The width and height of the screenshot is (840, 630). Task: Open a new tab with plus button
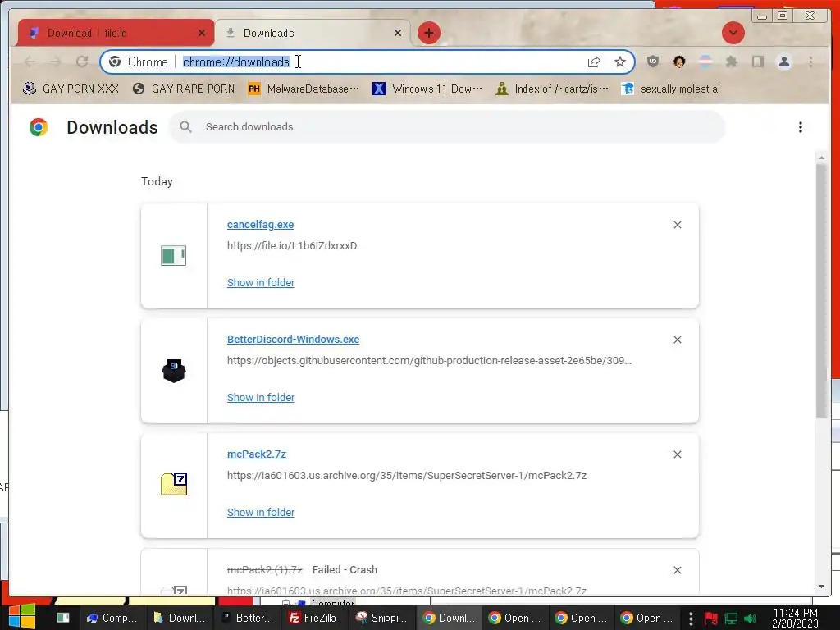coord(428,33)
